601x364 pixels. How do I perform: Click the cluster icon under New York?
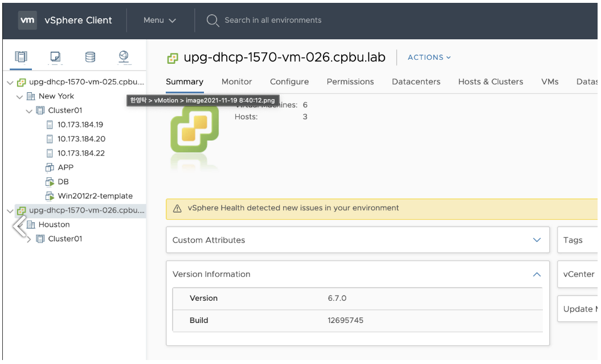(x=40, y=111)
